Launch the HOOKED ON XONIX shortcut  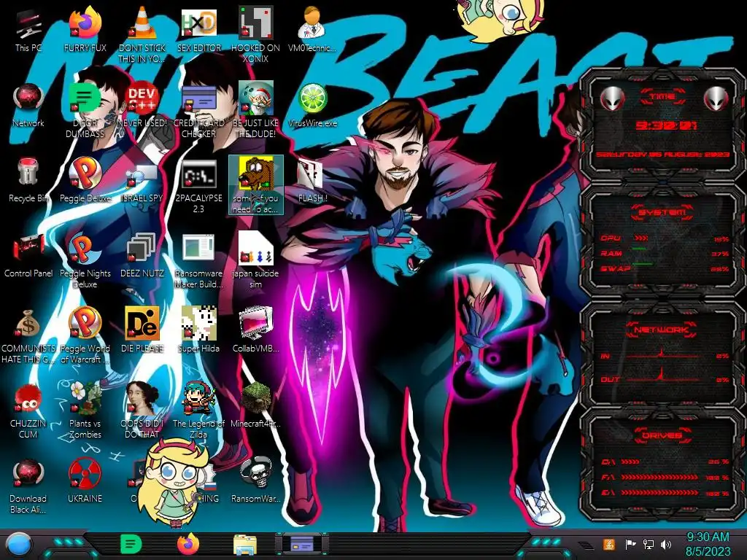(255, 36)
